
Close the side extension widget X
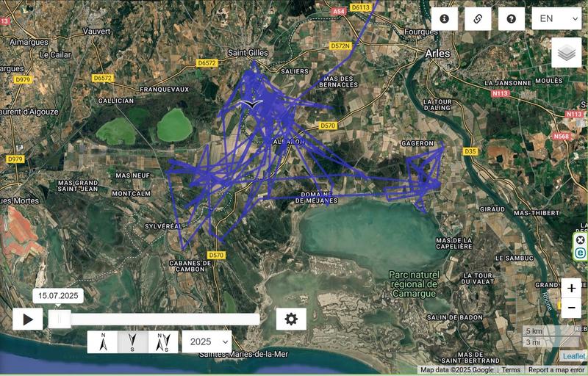(580, 240)
